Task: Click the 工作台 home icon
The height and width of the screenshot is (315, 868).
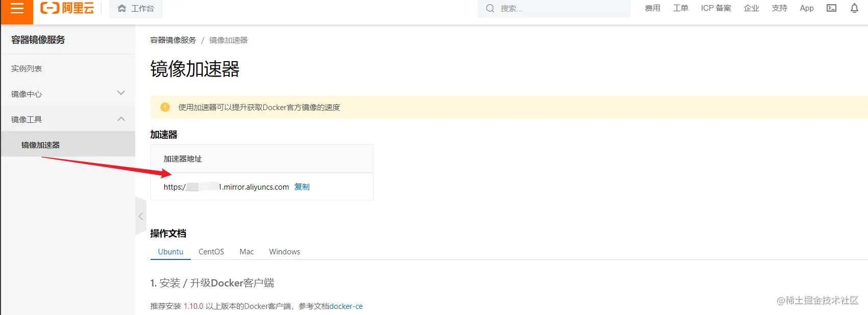Action: pos(122,9)
